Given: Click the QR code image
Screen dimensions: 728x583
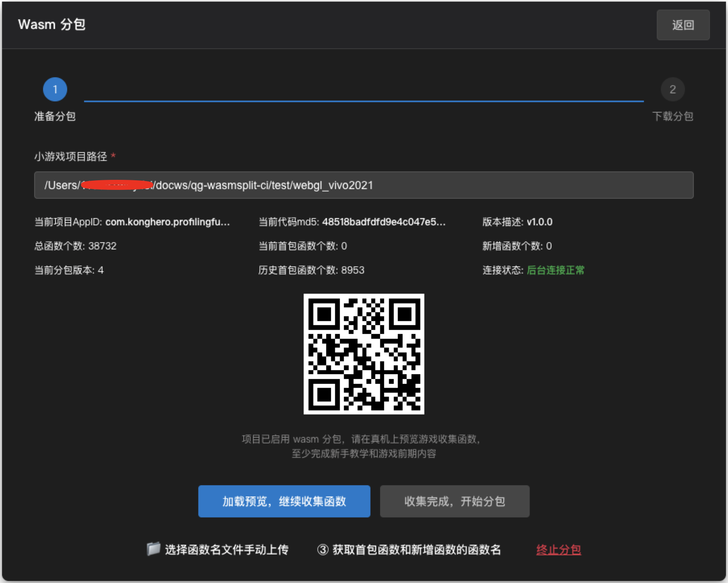Looking at the screenshot, I should point(364,354).
